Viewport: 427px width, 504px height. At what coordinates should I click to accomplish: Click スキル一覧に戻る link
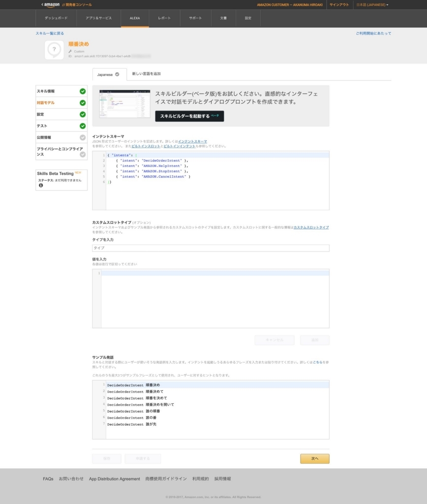pos(50,33)
